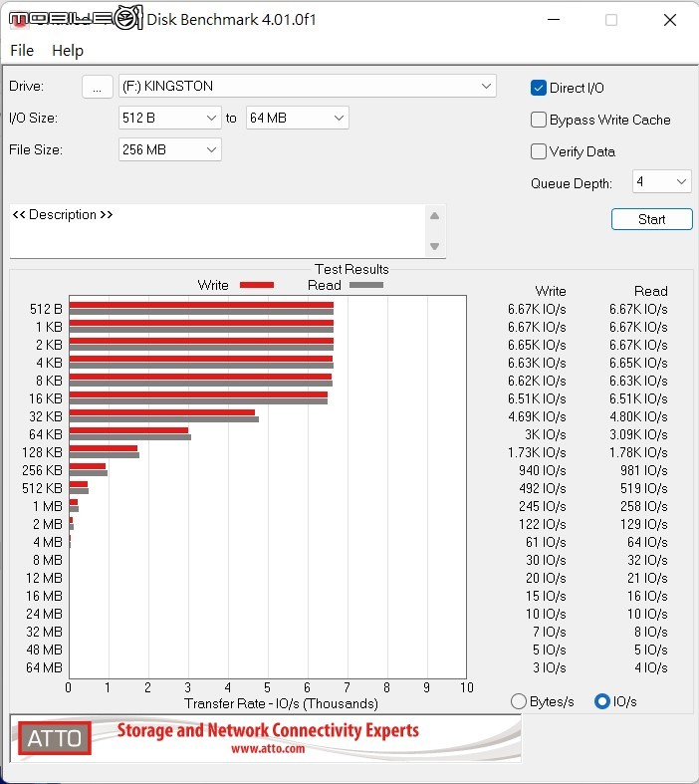This screenshot has height=784, width=699.
Task: Click the gray Read legend swatch
Action: coord(366,285)
